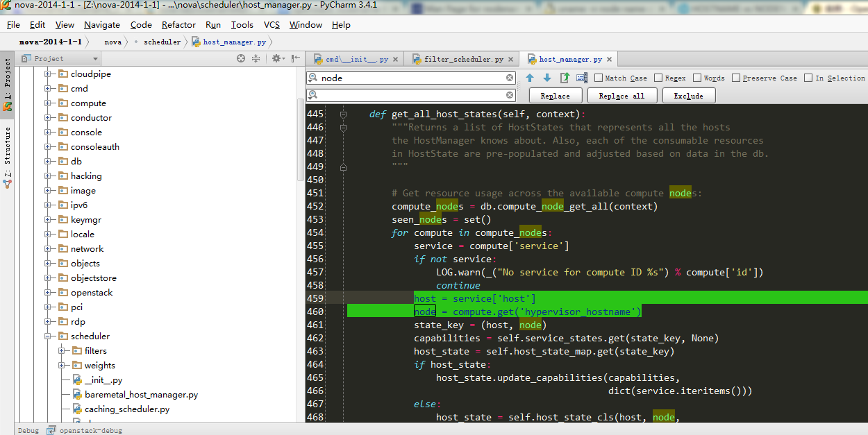Hide the Project tool window
This screenshot has height=435, width=868.
[297, 59]
